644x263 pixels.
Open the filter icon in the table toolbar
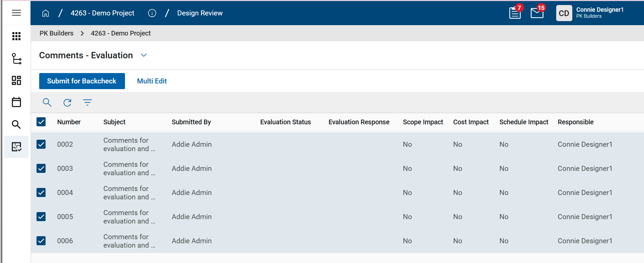(87, 103)
